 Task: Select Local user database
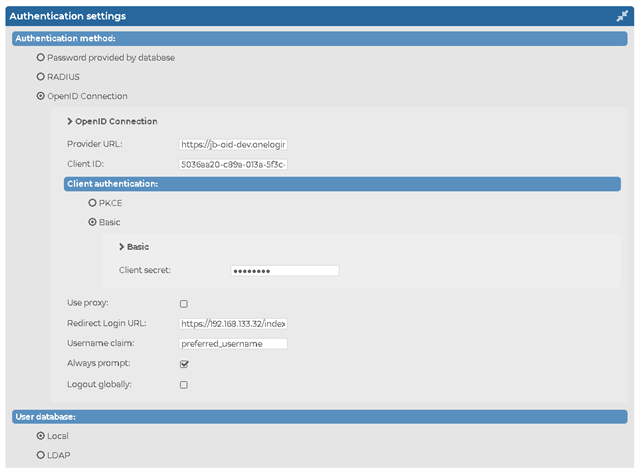pyautogui.click(x=40, y=436)
